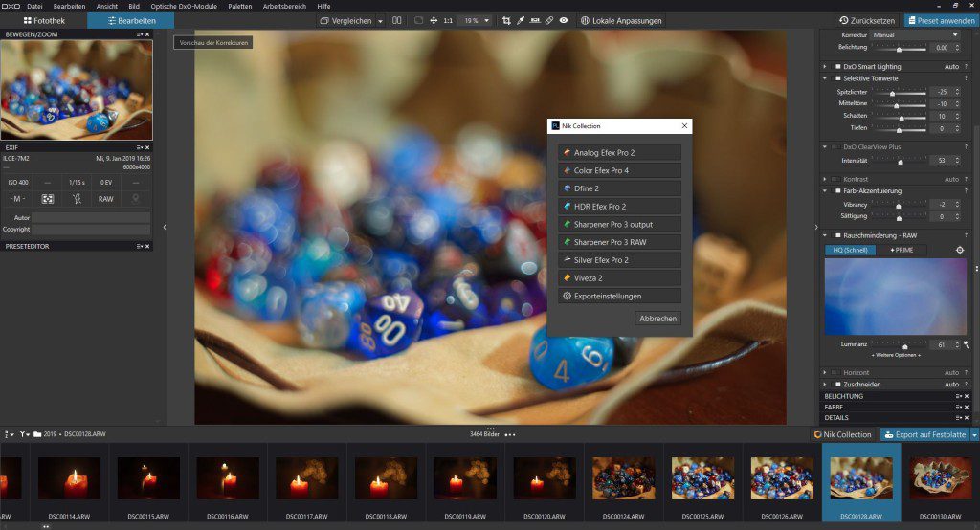Launch HDR Efex Pro 2
The image size is (980, 530).
(619, 207)
